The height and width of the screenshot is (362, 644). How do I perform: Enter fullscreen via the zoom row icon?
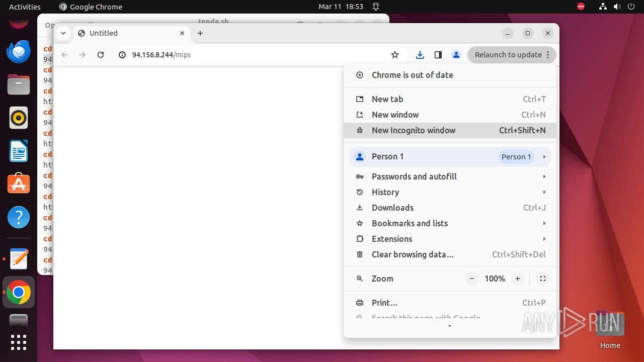[543, 279]
